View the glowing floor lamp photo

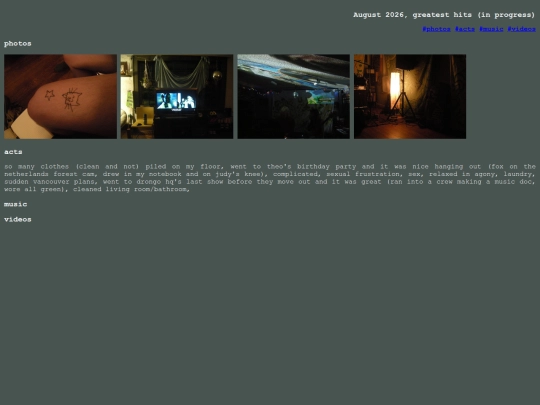click(410, 96)
